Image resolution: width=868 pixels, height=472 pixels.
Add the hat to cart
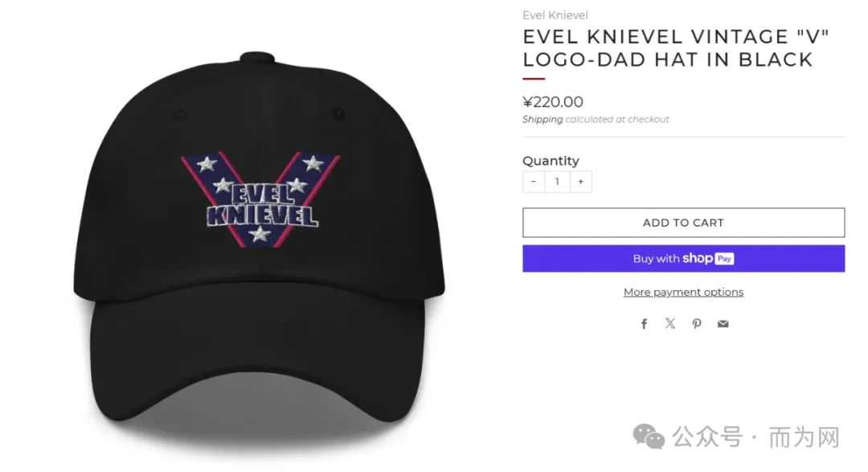click(x=684, y=223)
